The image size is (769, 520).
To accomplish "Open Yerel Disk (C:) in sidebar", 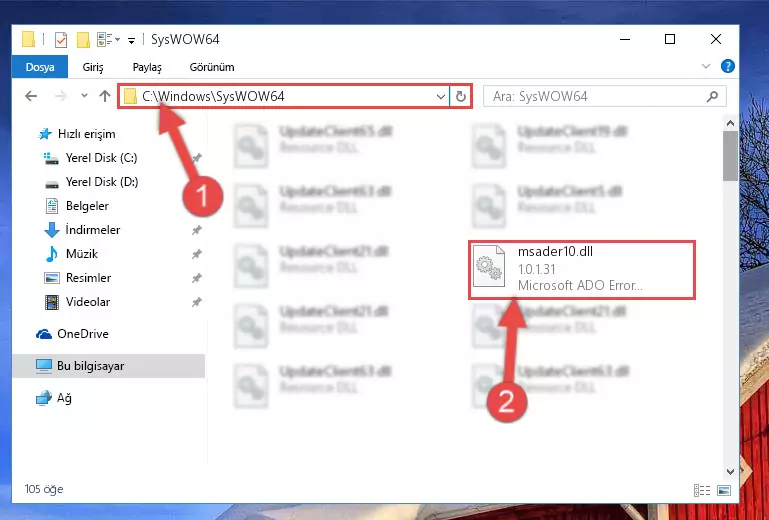I will [x=90, y=158].
